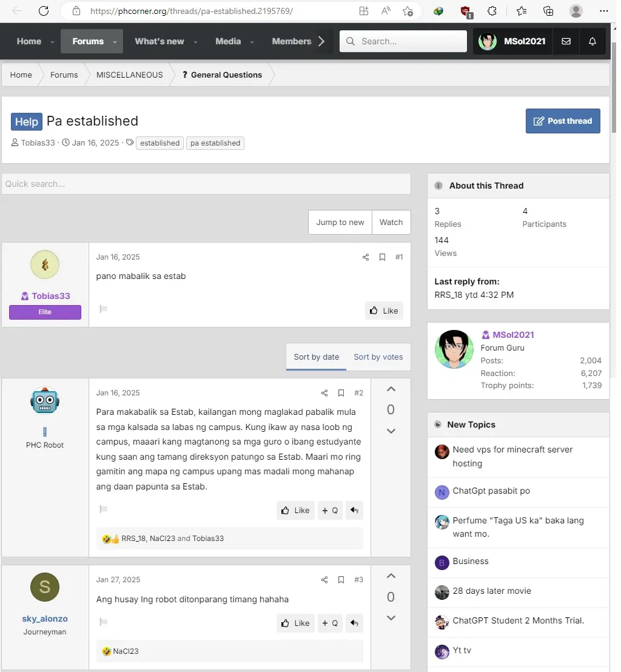Image resolution: width=621 pixels, height=672 pixels.
Task: Click the Watch thread button
Action: pos(391,223)
